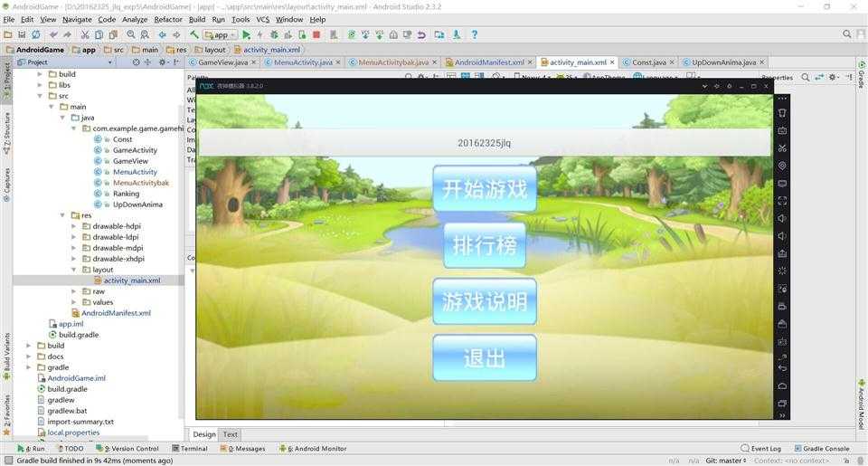Tap the 游戏说明 button in emulator
This screenshot has height=466, width=868.
485,301
